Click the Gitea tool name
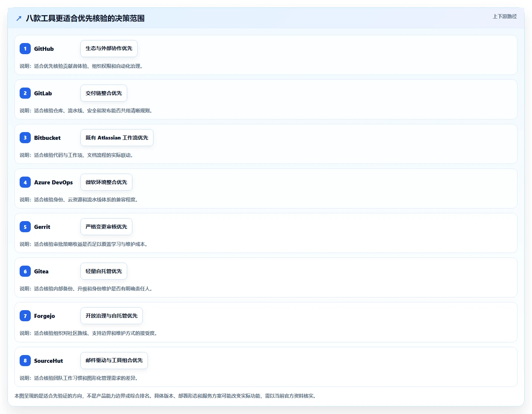The width and height of the screenshot is (532, 414). [41, 271]
